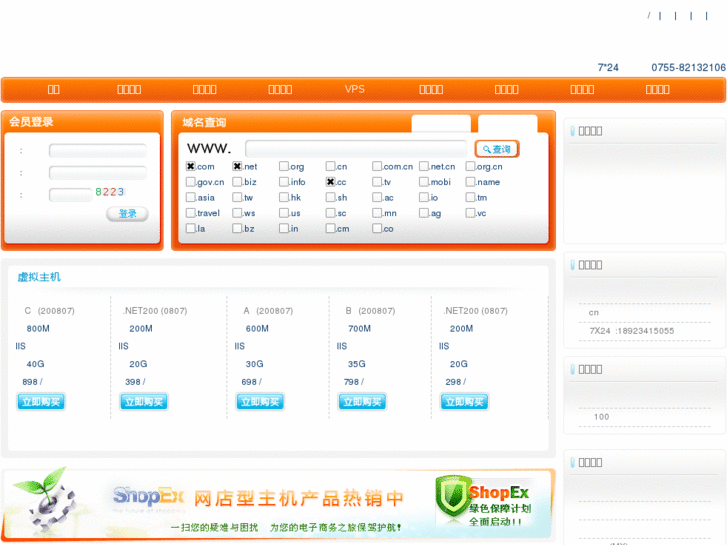This screenshot has width=727, height=545.
Task: Click the captcha code input field
Action: (x=70, y=195)
